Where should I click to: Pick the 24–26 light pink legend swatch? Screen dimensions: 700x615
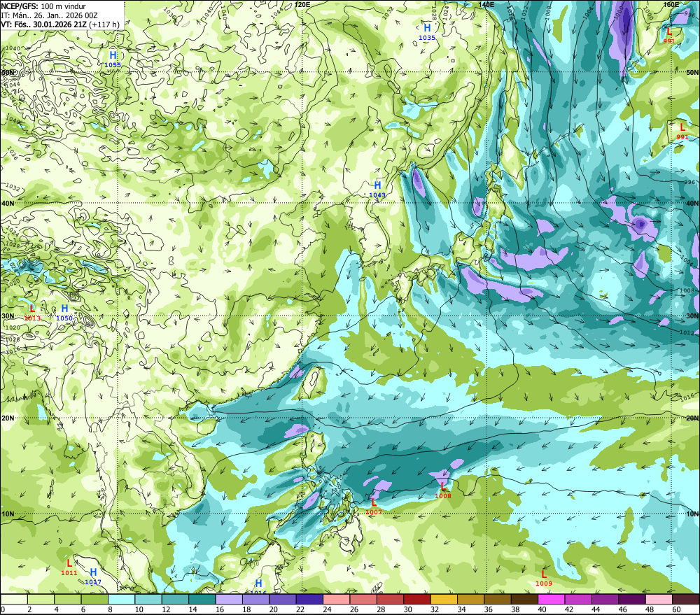(x=337, y=599)
